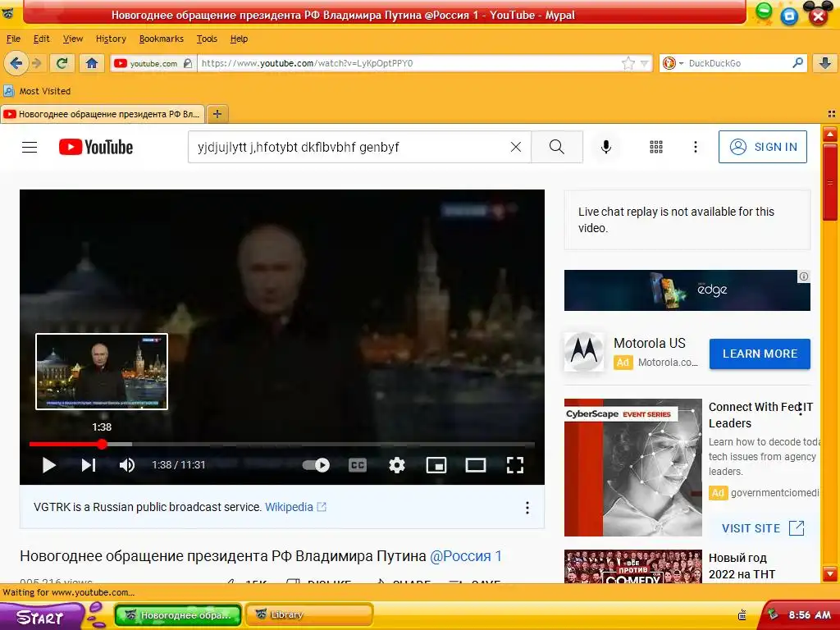
Task: Open the Tools menu
Action: tap(207, 39)
